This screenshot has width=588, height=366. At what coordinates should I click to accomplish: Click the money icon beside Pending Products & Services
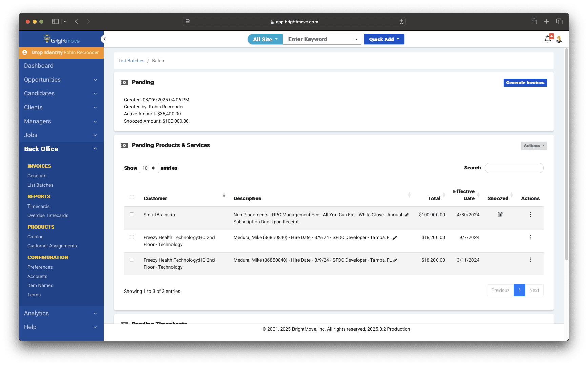(x=124, y=145)
